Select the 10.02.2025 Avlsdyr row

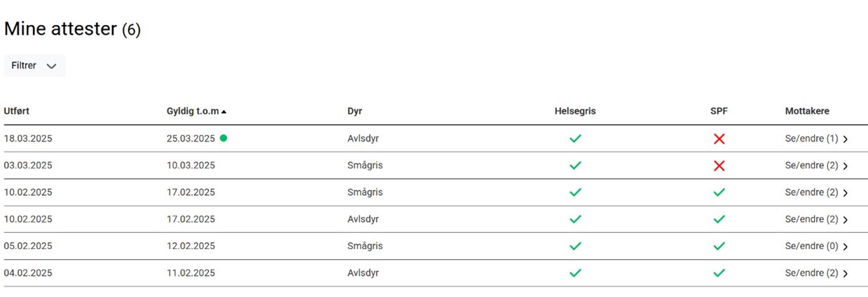pyautogui.click(x=363, y=219)
